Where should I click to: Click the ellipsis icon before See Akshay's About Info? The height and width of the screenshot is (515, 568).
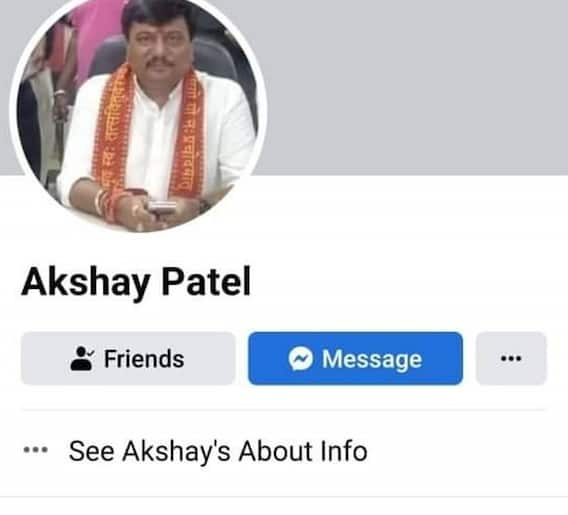point(36,450)
